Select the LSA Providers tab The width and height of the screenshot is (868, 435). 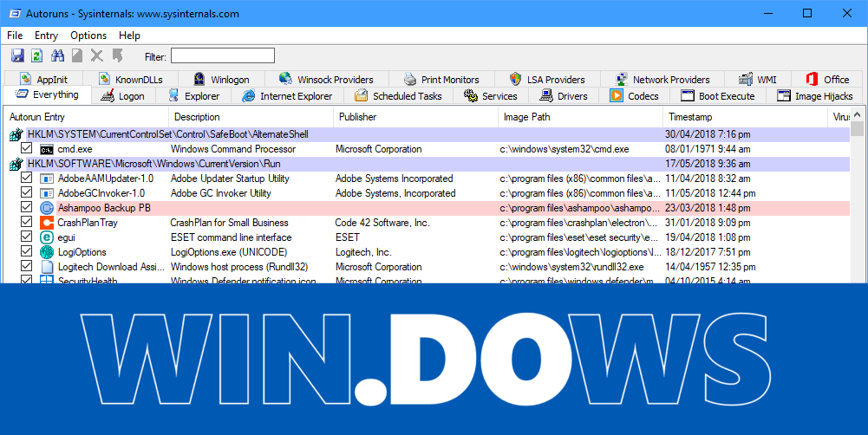coord(547,79)
